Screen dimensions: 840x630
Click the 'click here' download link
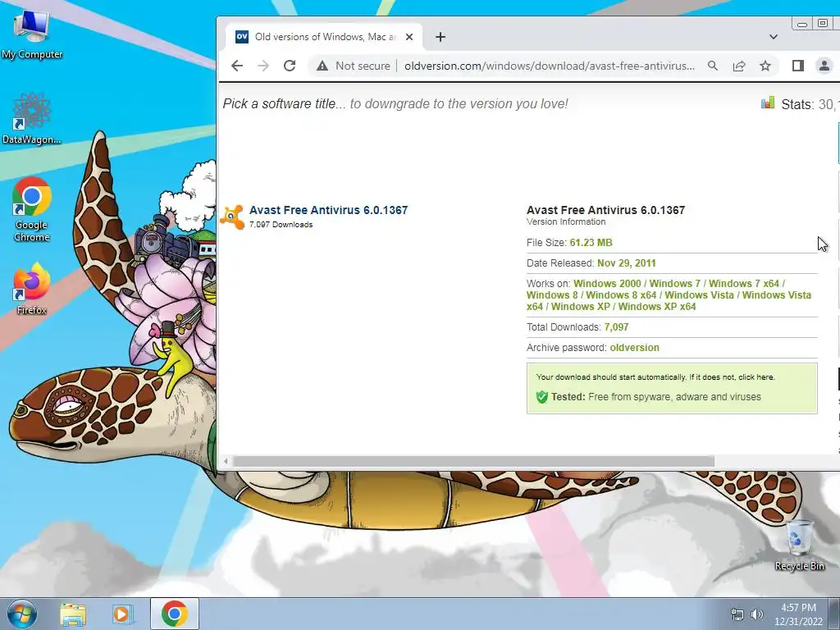(756, 377)
